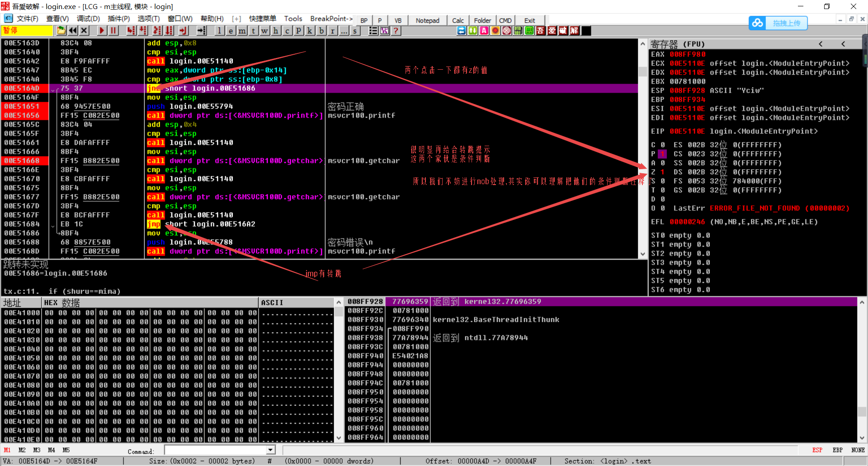Screen dimensions: 868x466
Task: Click the Step Into toolbar icon
Action: pyautogui.click(x=131, y=31)
